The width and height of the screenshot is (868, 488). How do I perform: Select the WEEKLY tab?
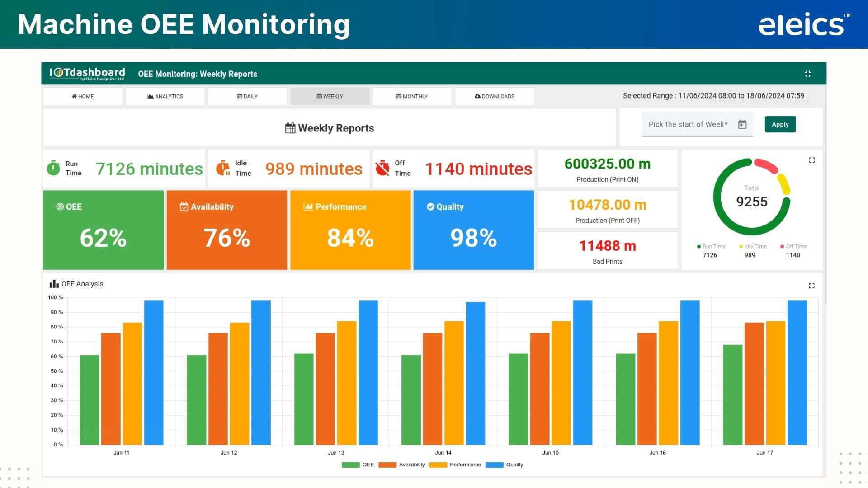click(330, 96)
